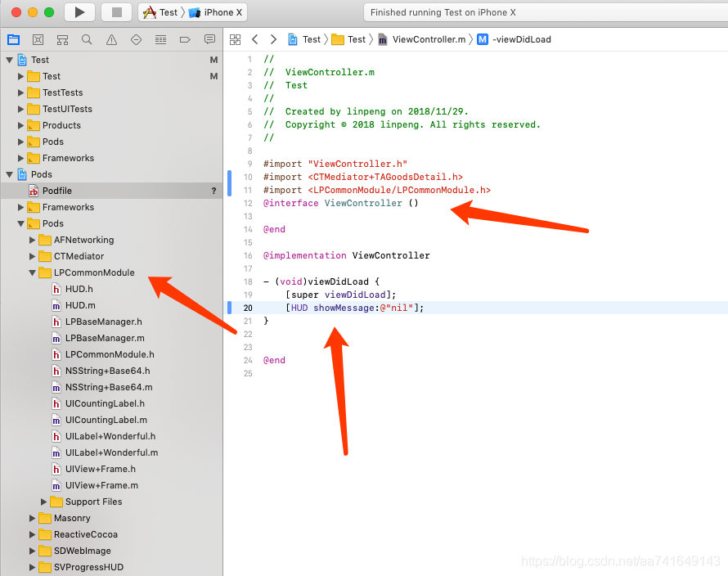Image resolution: width=728 pixels, height=576 pixels.
Task: Expand the Products folder
Action: coord(20,125)
